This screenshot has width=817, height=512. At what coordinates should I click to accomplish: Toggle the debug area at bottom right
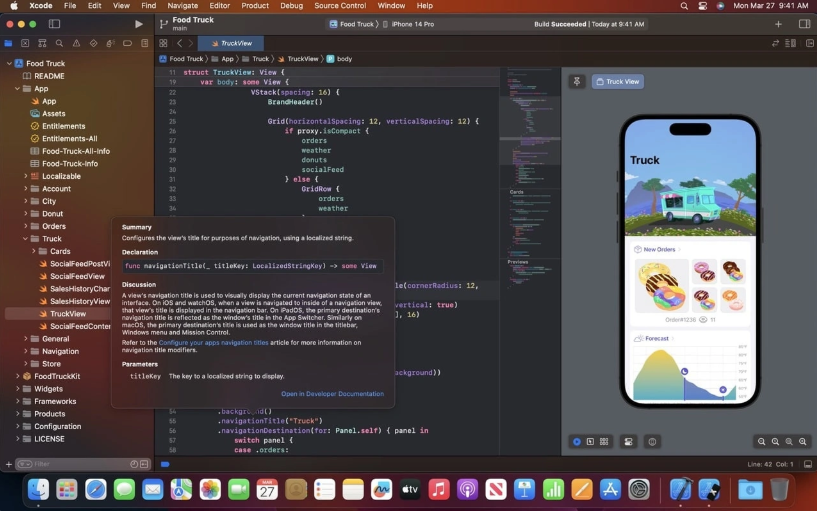click(808, 464)
